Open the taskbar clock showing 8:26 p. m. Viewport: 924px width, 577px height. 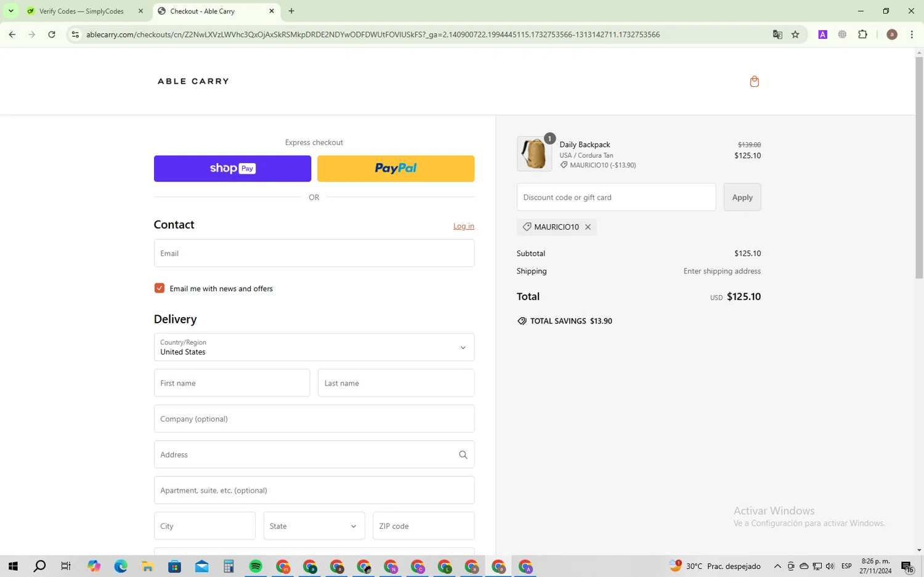[x=876, y=567]
